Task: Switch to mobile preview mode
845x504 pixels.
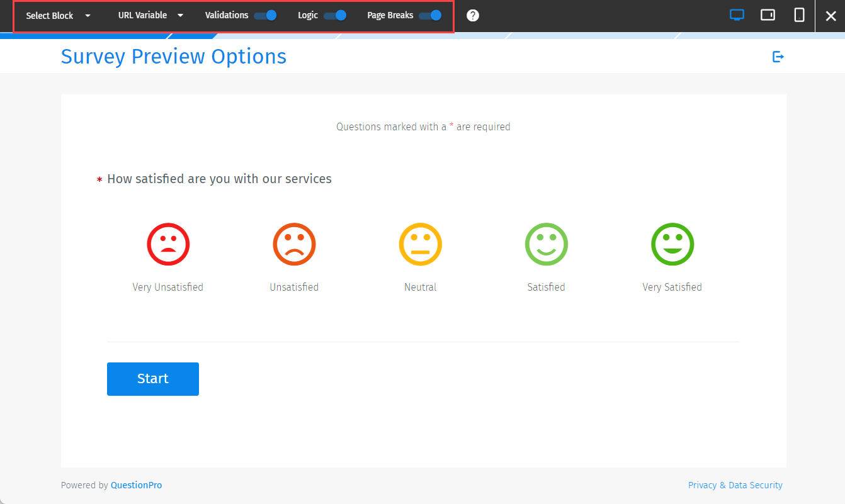Action: (798, 14)
